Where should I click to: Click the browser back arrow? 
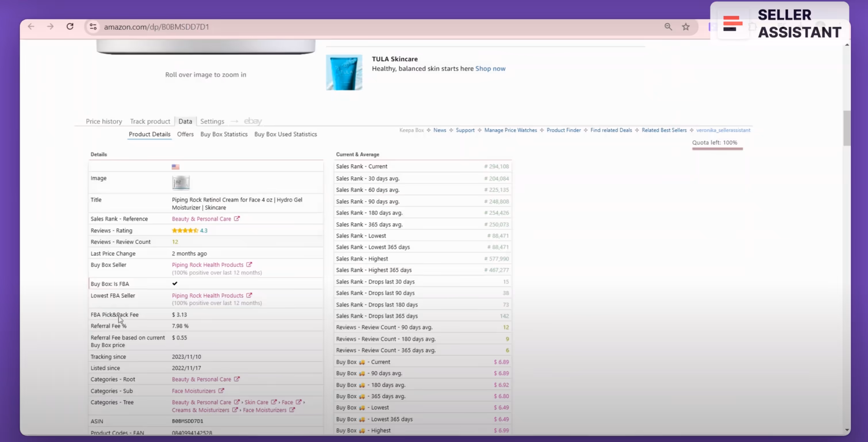(x=31, y=26)
